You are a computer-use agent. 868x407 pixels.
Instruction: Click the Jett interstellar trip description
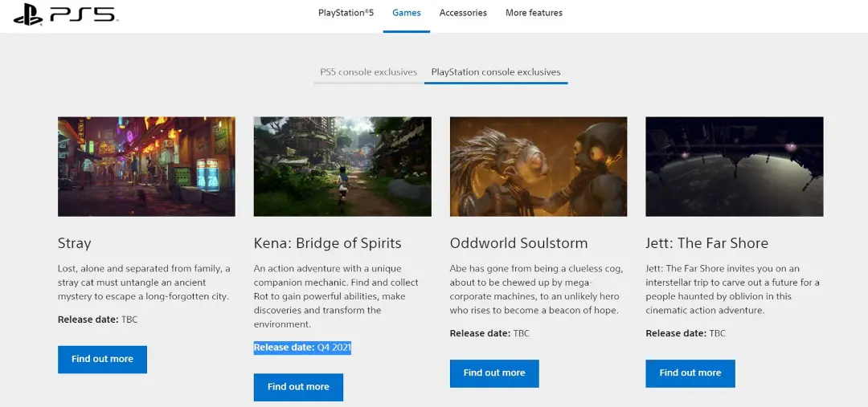[732, 290]
